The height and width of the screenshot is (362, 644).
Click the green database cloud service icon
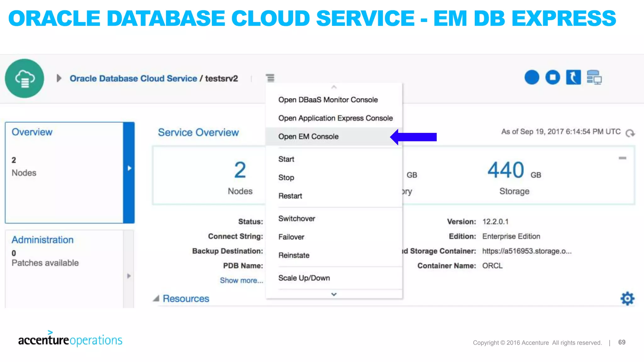(25, 78)
